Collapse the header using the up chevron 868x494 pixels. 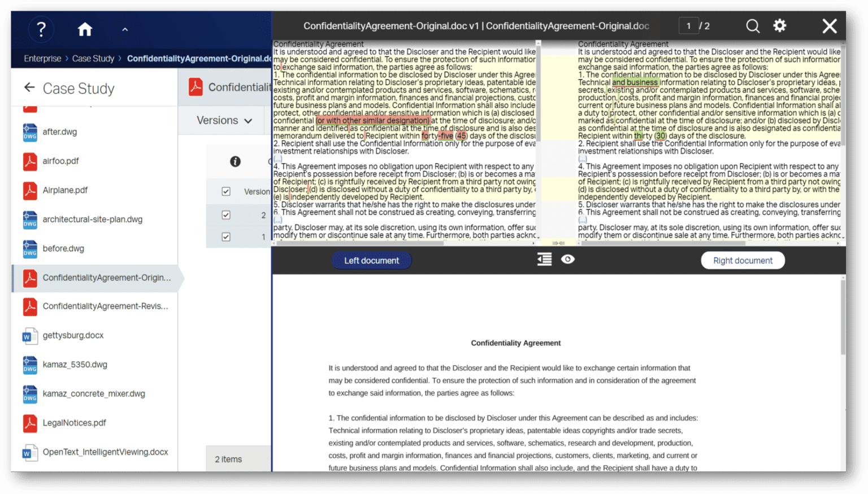125,29
